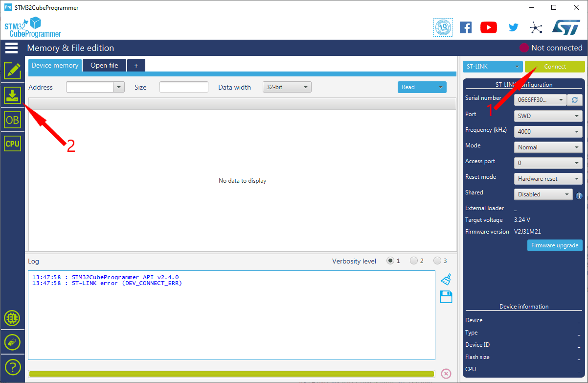
Task: Open the help question mark icon
Action: click(x=12, y=366)
